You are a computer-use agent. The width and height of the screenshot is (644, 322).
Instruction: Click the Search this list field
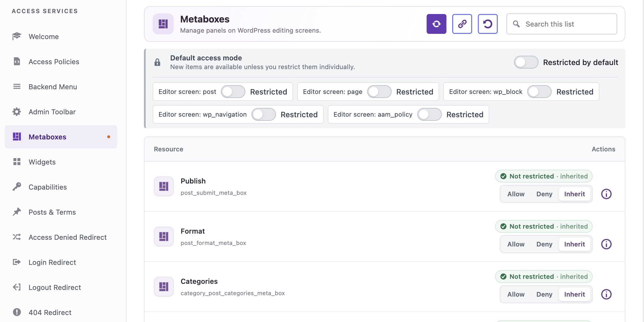pyautogui.click(x=562, y=24)
